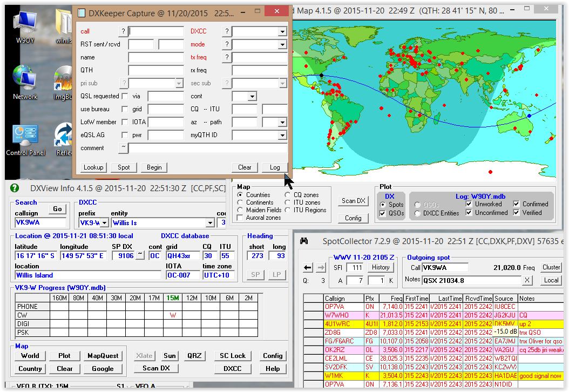The height and width of the screenshot is (392, 569).
Task: Click the MapQuest button
Action: click(x=103, y=356)
